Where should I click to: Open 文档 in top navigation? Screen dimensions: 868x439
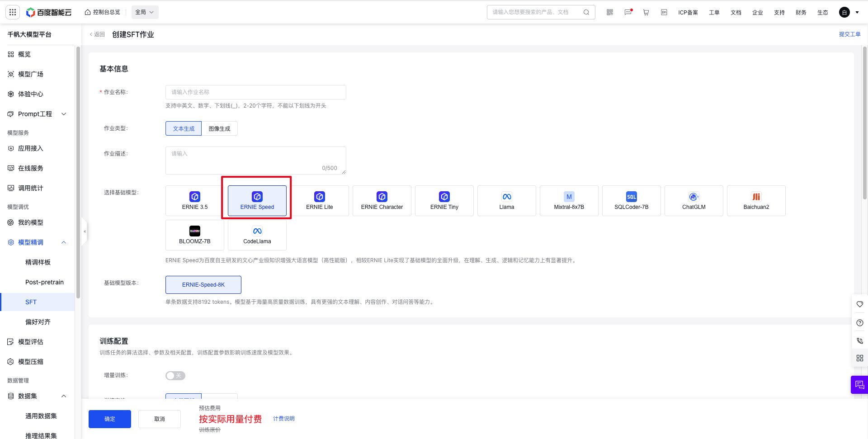click(x=736, y=13)
